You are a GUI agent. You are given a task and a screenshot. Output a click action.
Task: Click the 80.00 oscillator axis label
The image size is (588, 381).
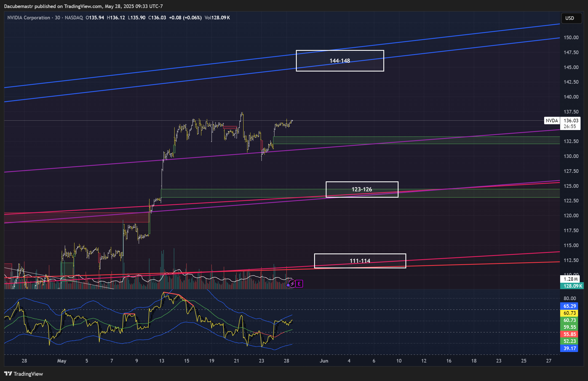coord(570,298)
